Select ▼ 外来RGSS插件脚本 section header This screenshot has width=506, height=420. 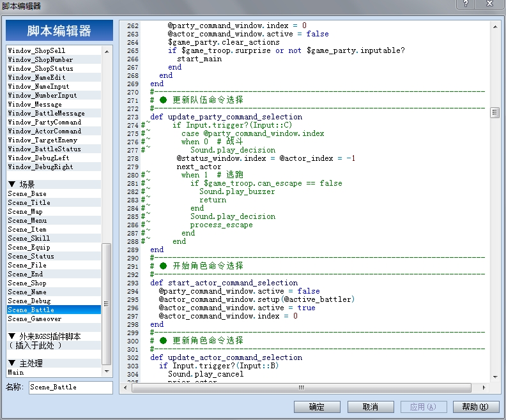[54, 337]
